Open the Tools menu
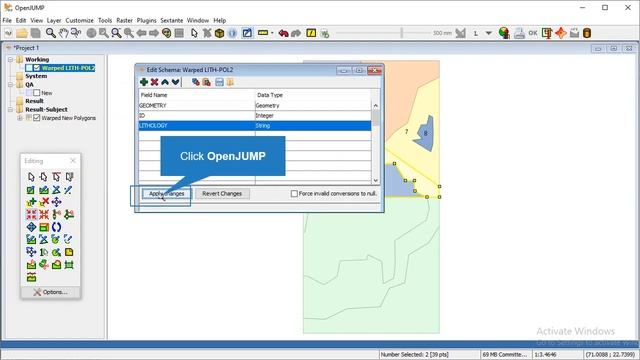The image size is (640, 360). 105,20
